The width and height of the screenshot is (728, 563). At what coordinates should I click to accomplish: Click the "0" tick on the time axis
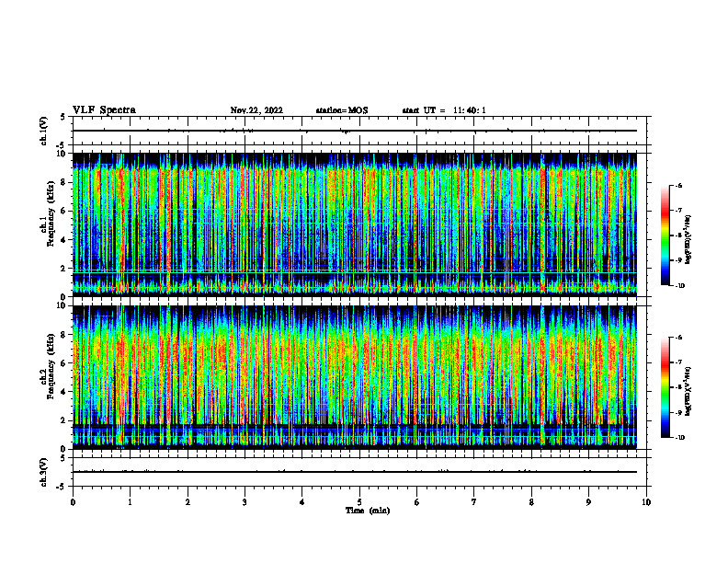(73, 502)
